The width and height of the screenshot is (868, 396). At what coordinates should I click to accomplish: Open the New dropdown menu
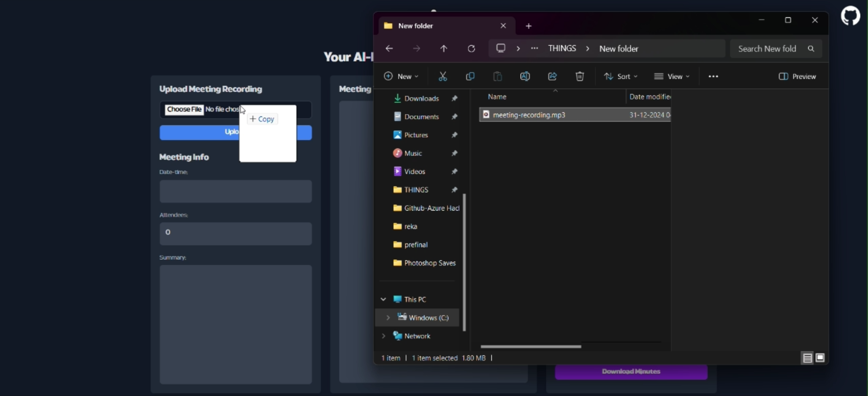pos(401,76)
